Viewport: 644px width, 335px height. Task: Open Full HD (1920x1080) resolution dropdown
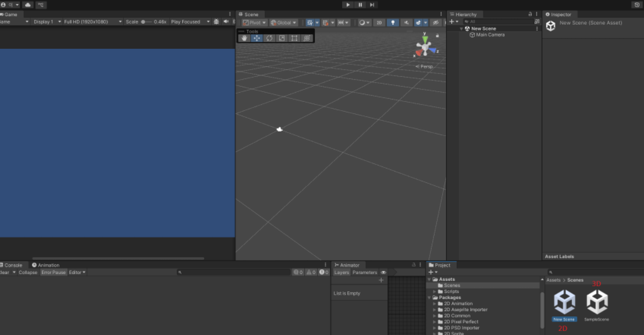[x=93, y=22]
